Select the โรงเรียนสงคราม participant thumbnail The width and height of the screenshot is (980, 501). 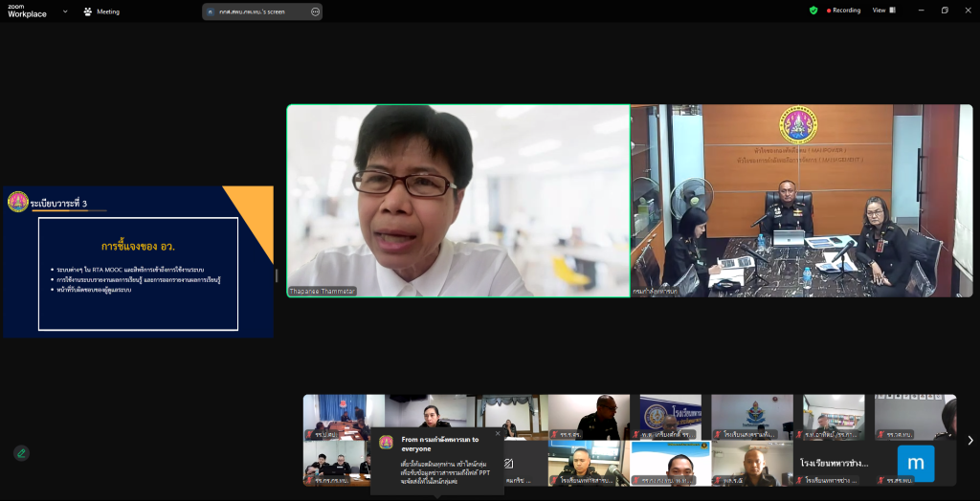point(752,417)
